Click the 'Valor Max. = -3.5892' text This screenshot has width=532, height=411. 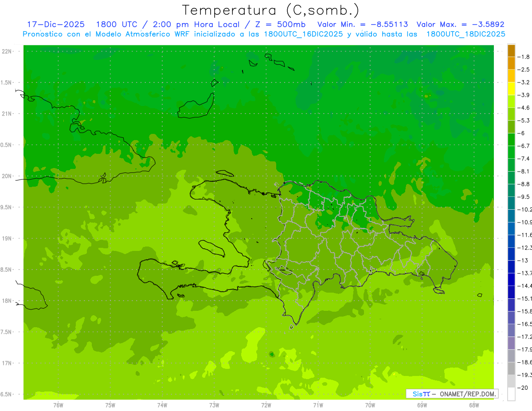(460, 24)
